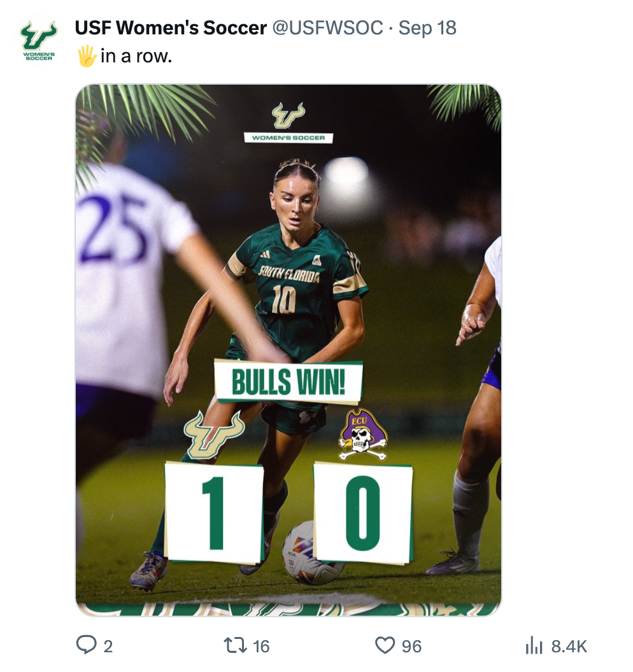This screenshot has height=672, width=633.
Task: Click the ECU Pirates skull logo
Action: pos(363,435)
